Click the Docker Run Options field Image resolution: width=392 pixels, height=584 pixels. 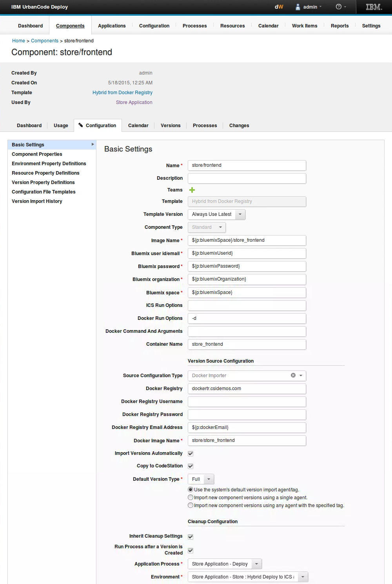247,318
